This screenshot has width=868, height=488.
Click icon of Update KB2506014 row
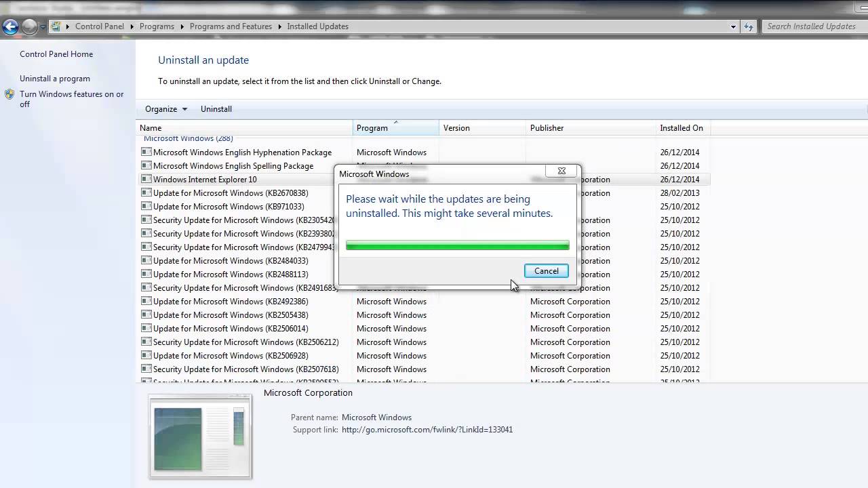tap(146, 328)
